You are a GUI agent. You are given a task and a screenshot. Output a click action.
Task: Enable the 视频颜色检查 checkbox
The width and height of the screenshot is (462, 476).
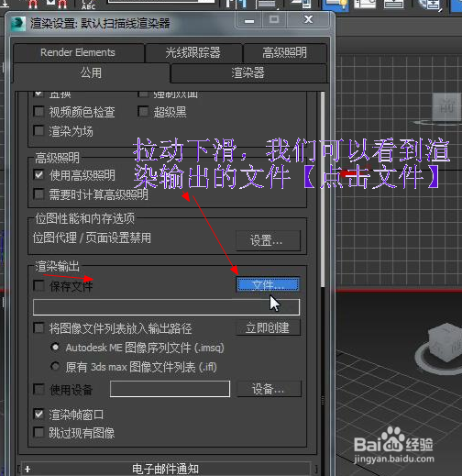coord(38,112)
